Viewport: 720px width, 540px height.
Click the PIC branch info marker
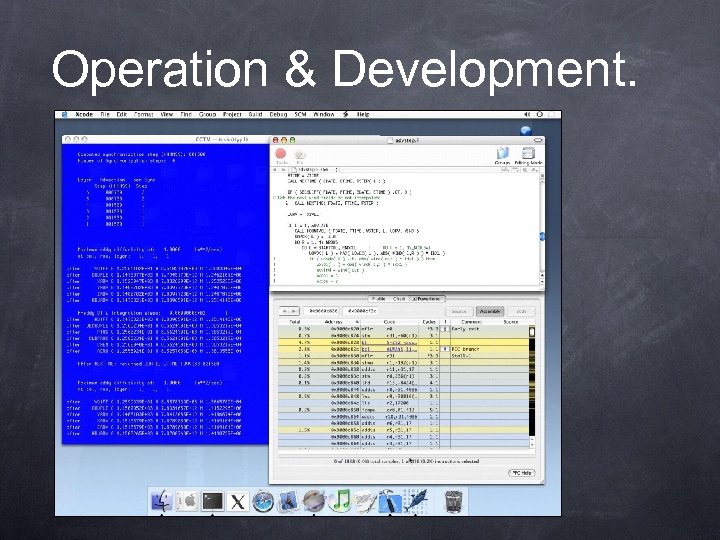tap(445, 349)
